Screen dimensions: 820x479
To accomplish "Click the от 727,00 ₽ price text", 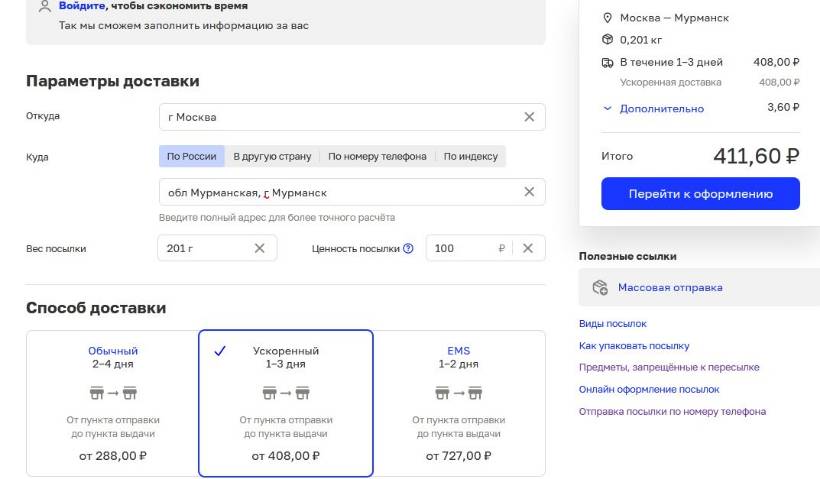I will click(x=459, y=456).
